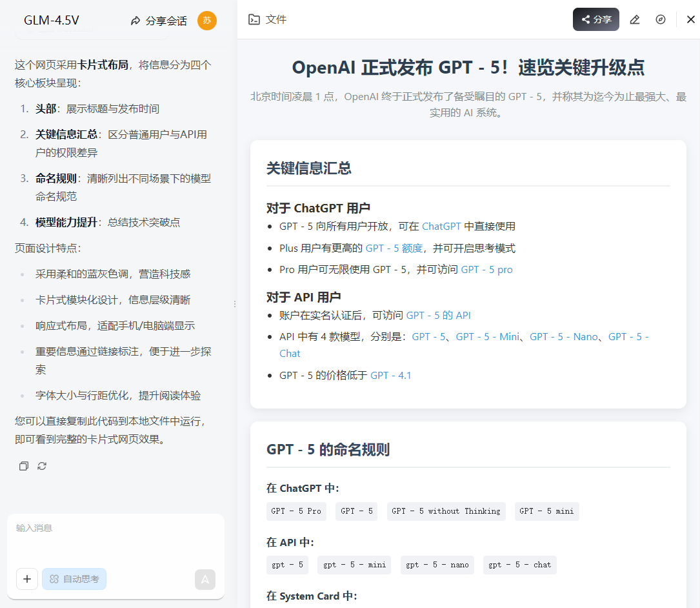
Task: Click the 模型能力提升 list item
Action: pyautogui.click(x=108, y=223)
